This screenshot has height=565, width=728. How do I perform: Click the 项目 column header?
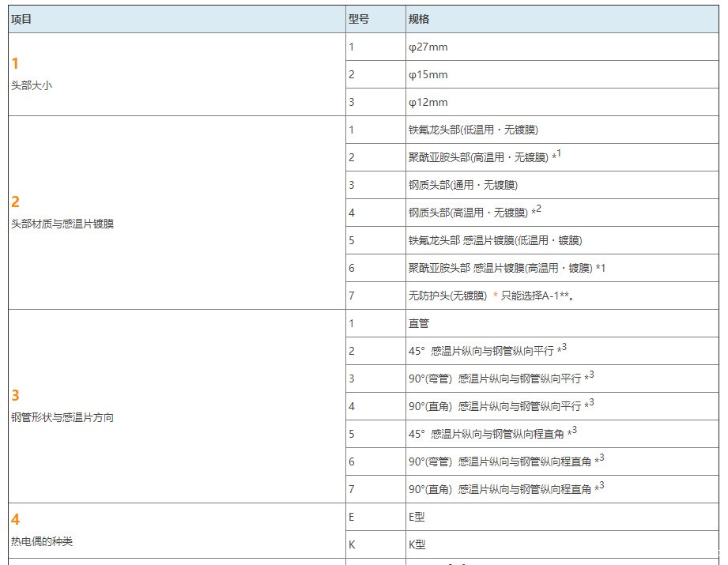(x=21, y=19)
